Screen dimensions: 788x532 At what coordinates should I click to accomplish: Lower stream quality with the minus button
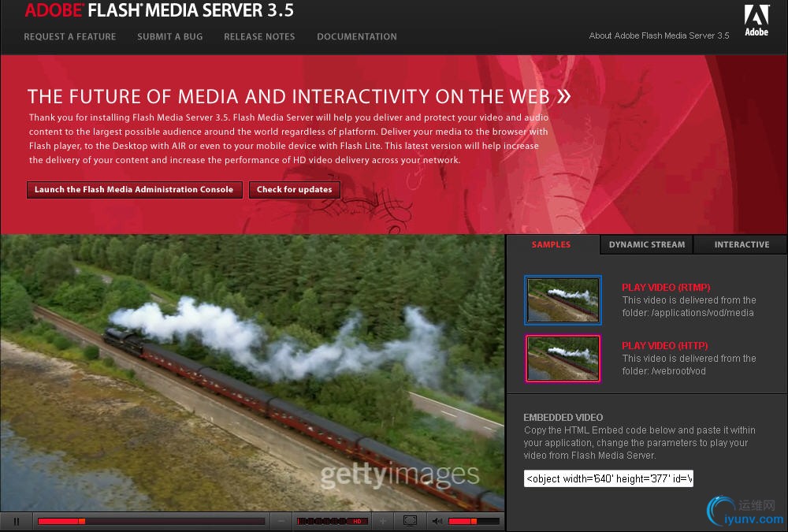(281, 522)
